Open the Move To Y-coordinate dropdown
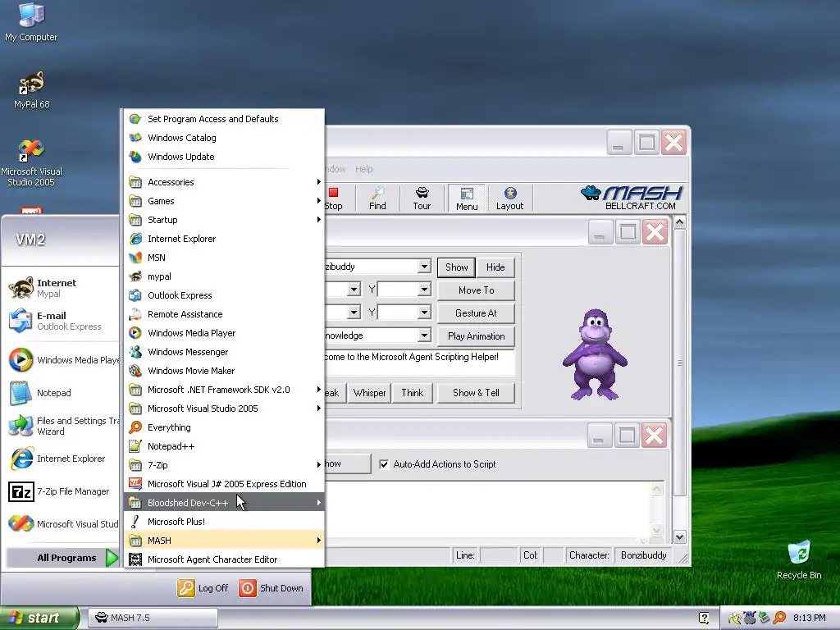Viewport: 840px width, 630px height. point(424,290)
